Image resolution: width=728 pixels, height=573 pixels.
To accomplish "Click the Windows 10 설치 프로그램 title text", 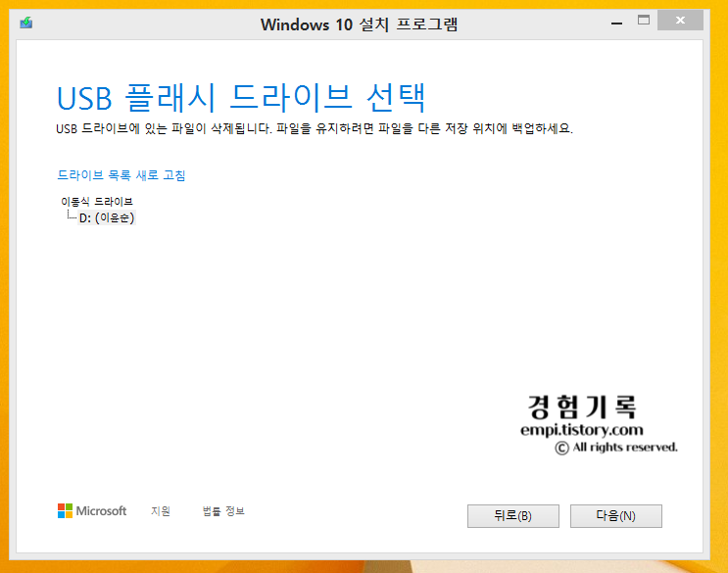I will (x=359, y=24).
